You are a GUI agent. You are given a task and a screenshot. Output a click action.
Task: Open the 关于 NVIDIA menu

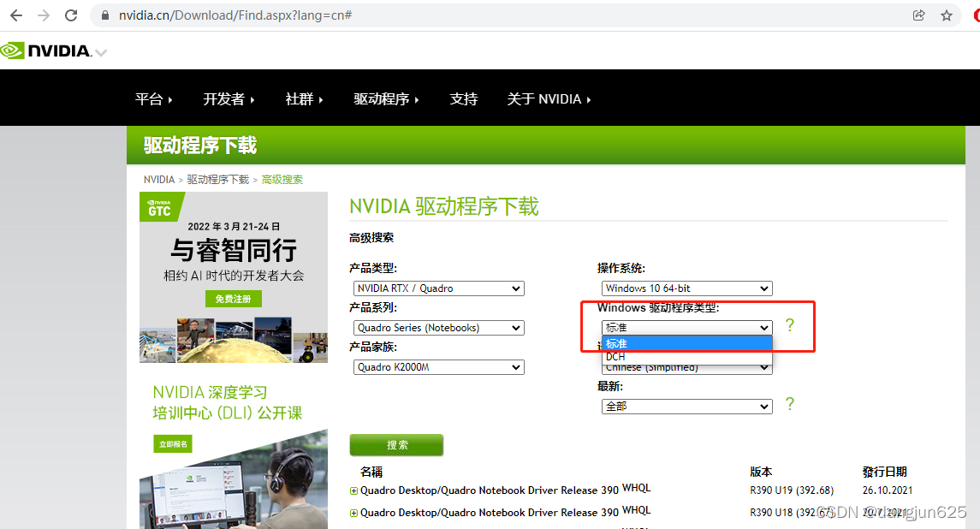(x=548, y=98)
